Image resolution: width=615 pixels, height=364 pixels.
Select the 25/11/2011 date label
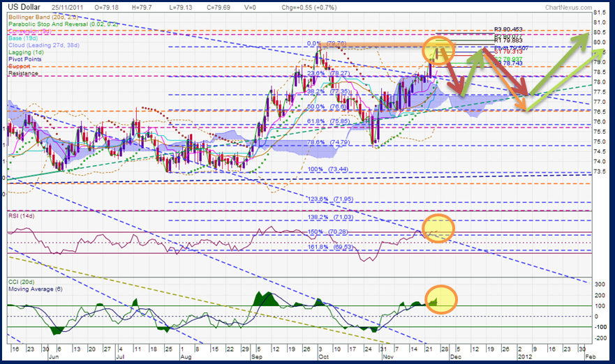click(x=69, y=8)
